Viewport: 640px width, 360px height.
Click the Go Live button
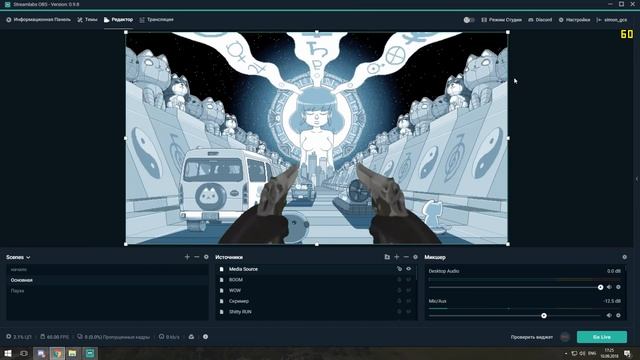point(602,337)
